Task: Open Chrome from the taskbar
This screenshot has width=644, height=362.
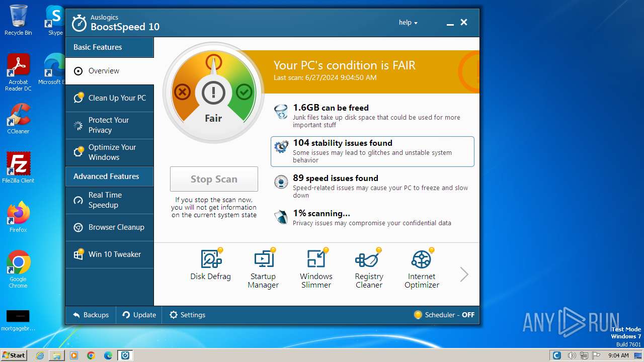Action: pyautogui.click(x=91, y=355)
